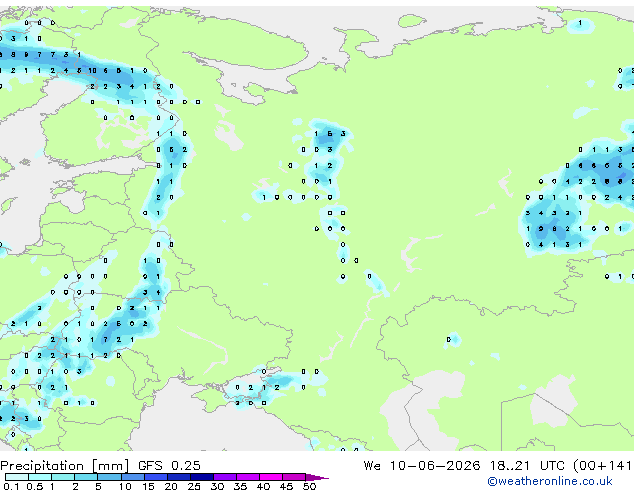The image size is (634, 490).
Task: Click the '50' legend tick label
Action: tap(309, 486)
